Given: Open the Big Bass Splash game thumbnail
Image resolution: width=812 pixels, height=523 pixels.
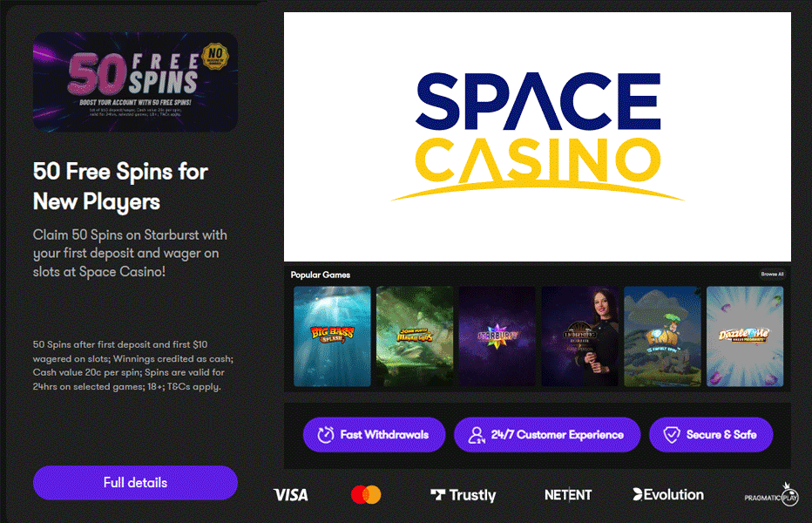Looking at the screenshot, I should click(x=332, y=336).
